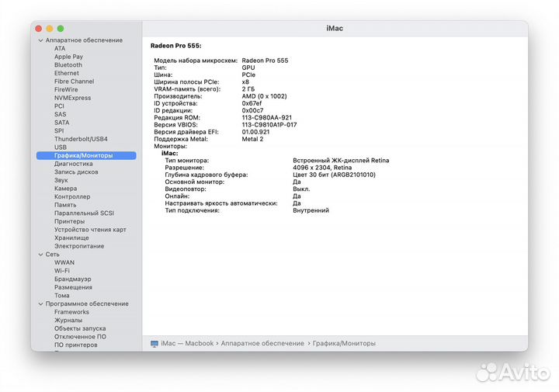Open Wi-Fi network entry

click(62, 271)
